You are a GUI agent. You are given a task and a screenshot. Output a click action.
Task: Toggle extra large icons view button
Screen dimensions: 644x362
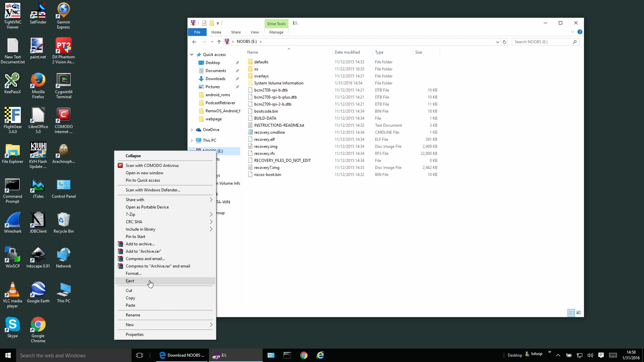point(579,313)
